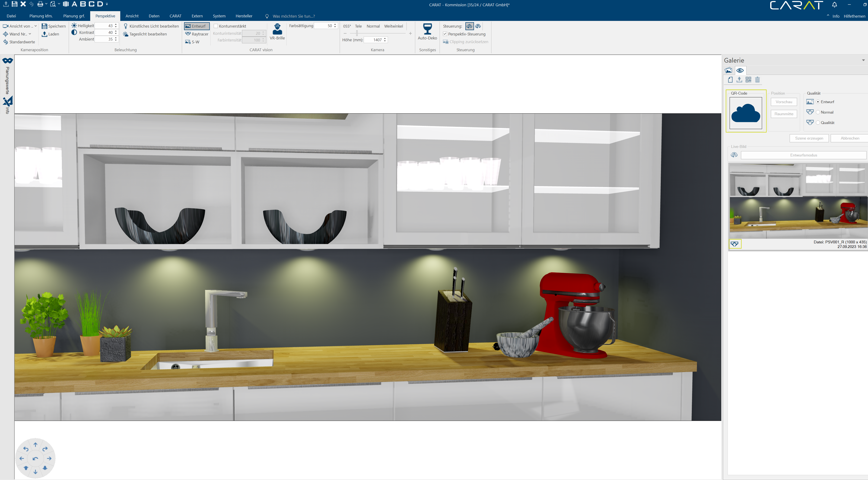Select the Raytracer render mode

click(197, 34)
